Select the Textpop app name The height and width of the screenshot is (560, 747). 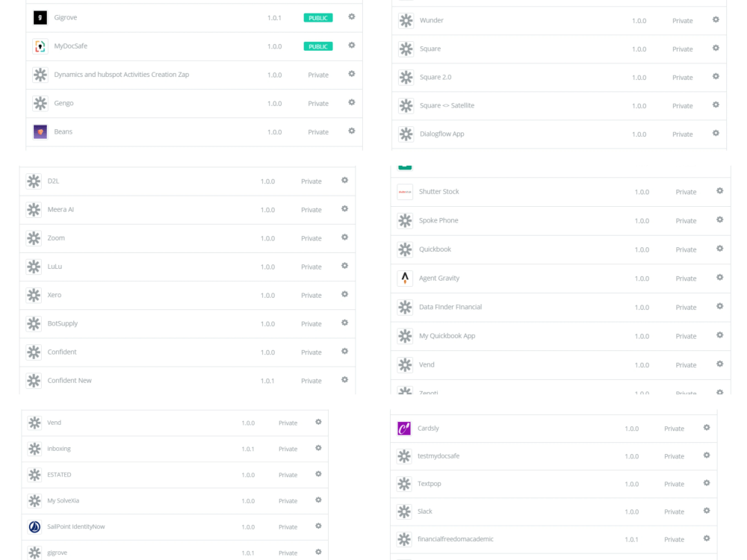(430, 483)
